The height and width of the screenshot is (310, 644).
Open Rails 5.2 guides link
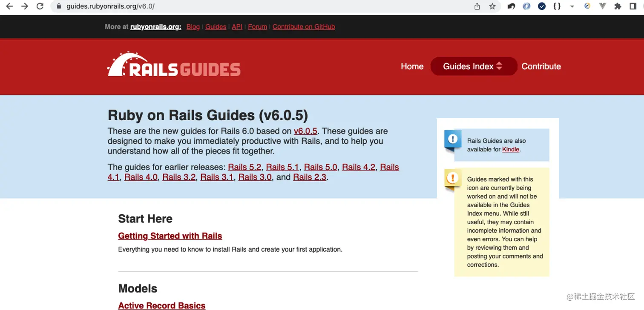click(x=244, y=167)
